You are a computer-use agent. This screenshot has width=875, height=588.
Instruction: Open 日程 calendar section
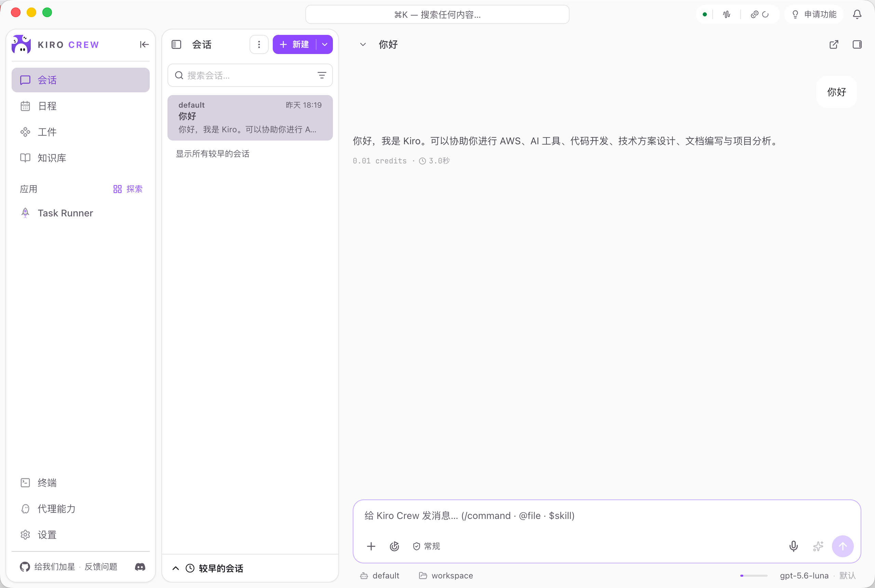[81, 106]
